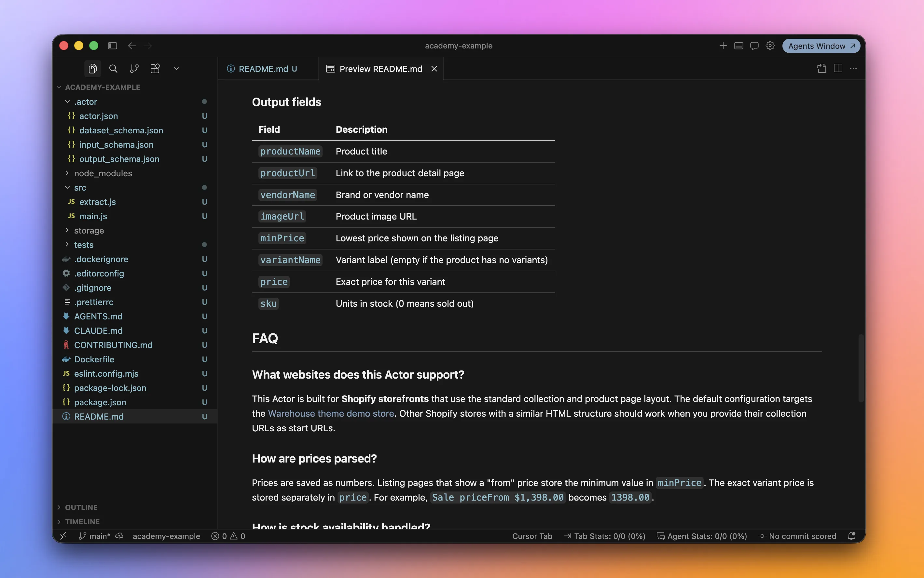Open notifications bell in status bar
924x578 pixels.
tap(851, 536)
